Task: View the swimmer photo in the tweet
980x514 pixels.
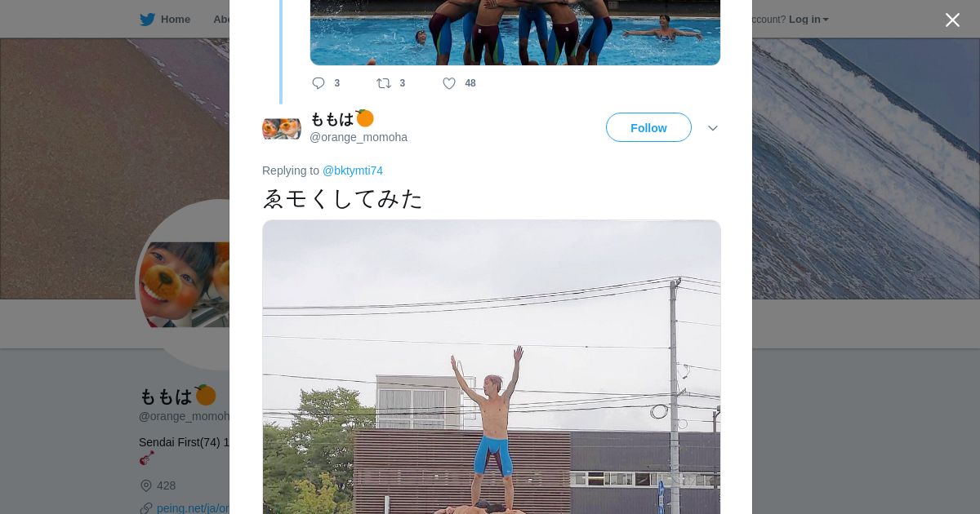Action: tap(492, 367)
